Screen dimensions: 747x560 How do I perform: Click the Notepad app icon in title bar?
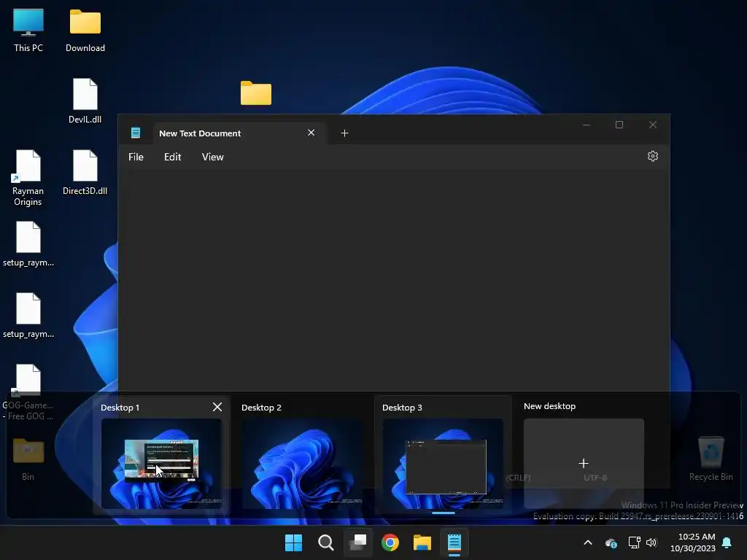(136, 133)
